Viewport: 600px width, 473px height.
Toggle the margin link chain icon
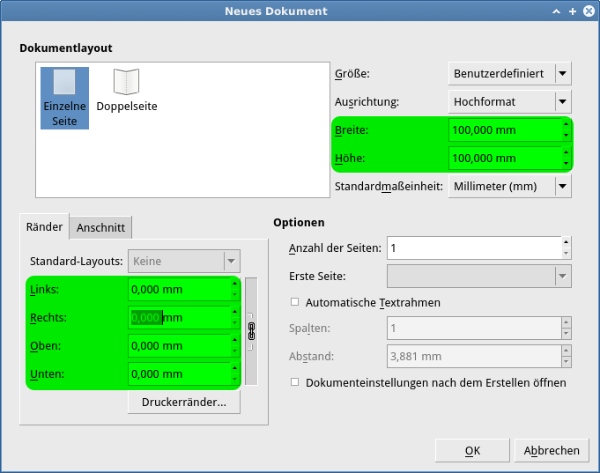251,331
